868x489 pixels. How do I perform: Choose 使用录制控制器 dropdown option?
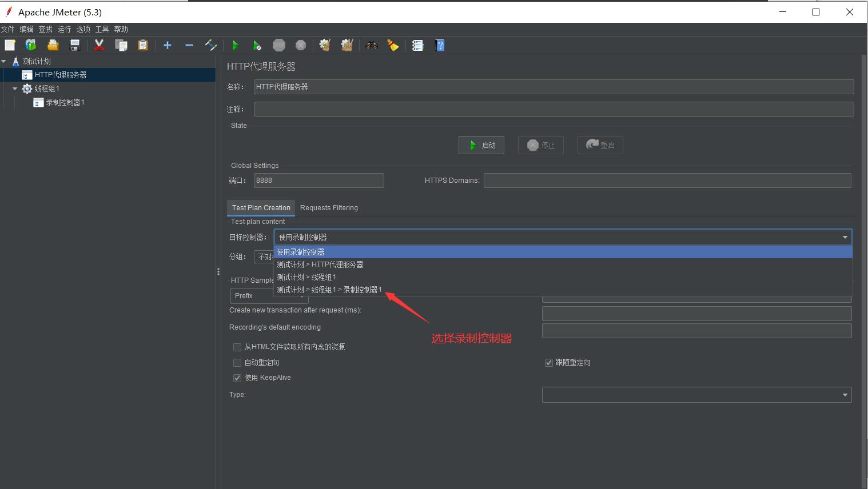click(x=563, y=252)
